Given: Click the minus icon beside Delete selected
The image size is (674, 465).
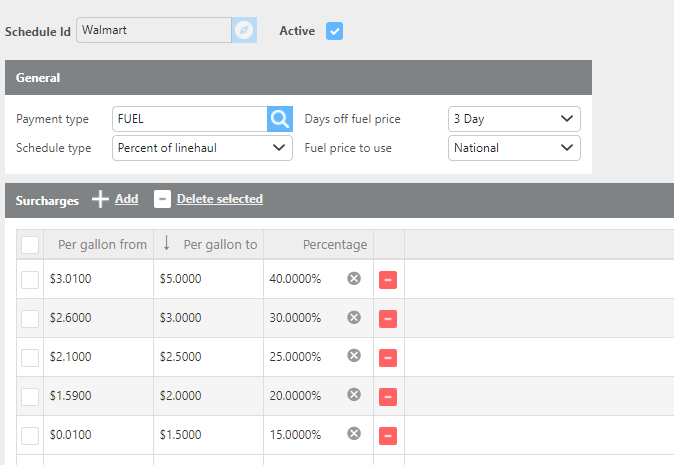Looking at the screenshot, I should (x=162, y=200).
